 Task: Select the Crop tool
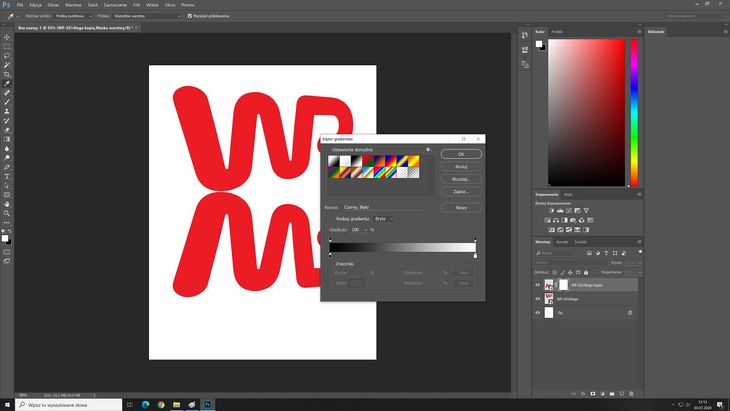point(7,74)
